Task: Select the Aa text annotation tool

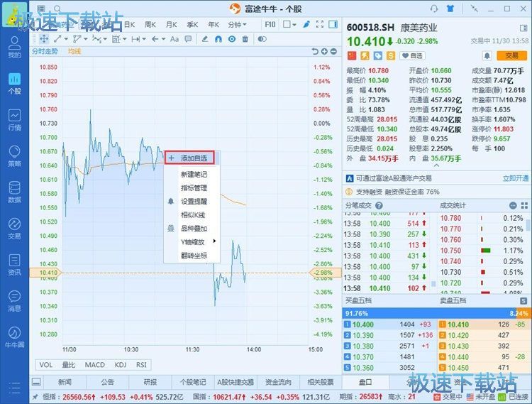Action: point(174,39)
